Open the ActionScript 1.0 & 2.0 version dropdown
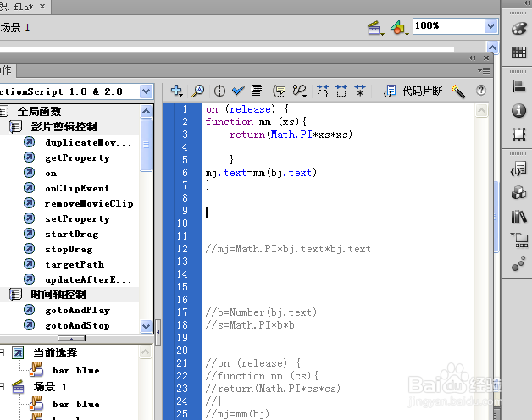 (146, 91)
